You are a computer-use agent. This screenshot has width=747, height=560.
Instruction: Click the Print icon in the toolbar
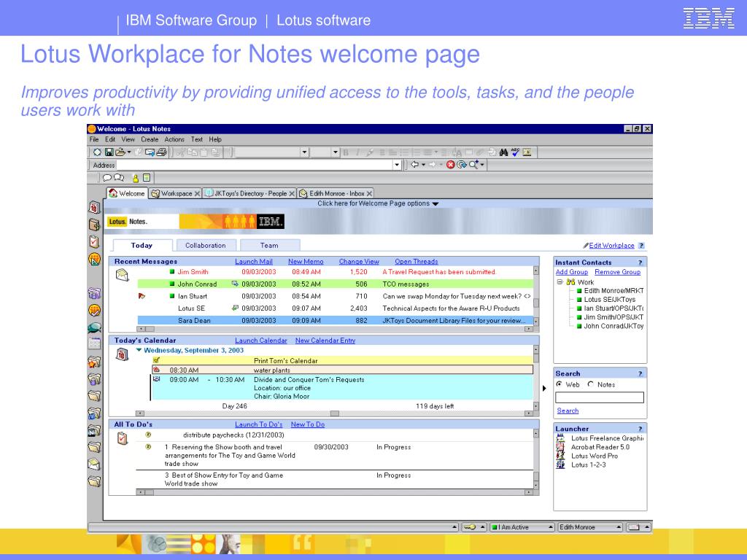tap(161, 152)
